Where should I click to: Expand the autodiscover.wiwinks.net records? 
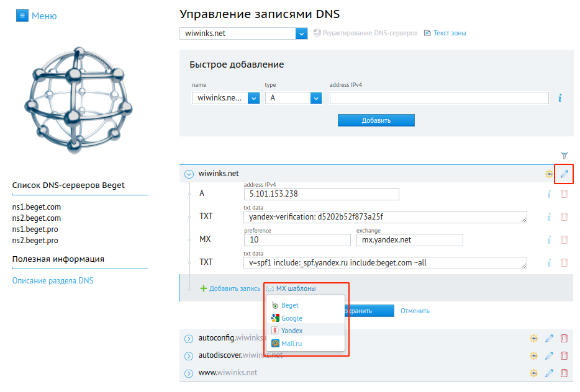189,356
